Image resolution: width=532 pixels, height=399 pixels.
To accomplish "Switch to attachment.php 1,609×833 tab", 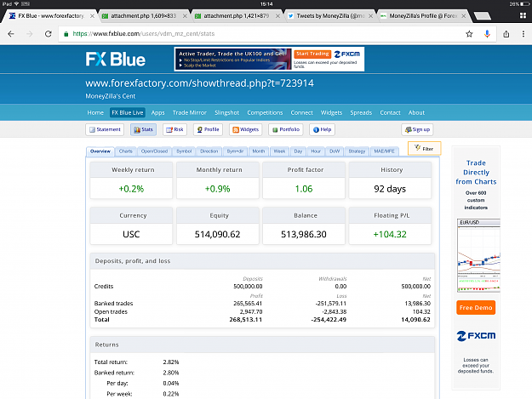I will tap(142, 16).
